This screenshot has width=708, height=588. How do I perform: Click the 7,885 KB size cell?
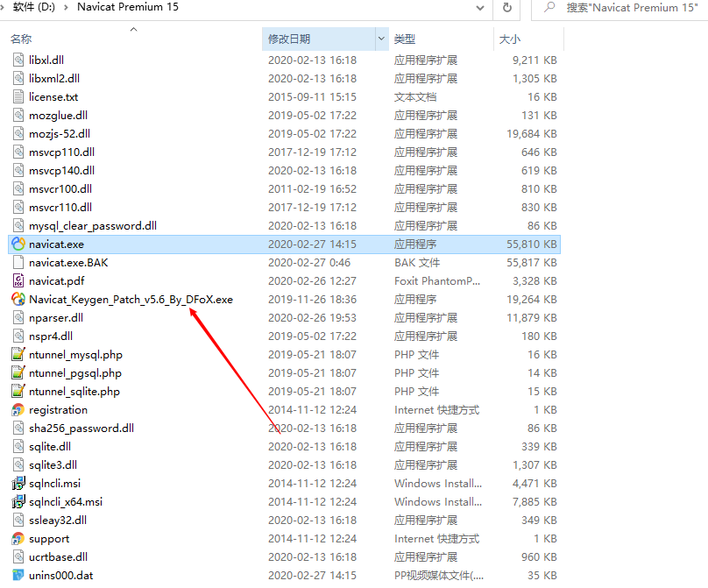(x=535, y=502)
